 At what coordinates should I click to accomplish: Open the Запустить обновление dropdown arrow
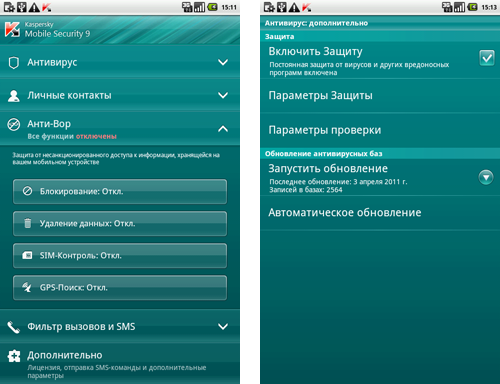click(486, 177)
